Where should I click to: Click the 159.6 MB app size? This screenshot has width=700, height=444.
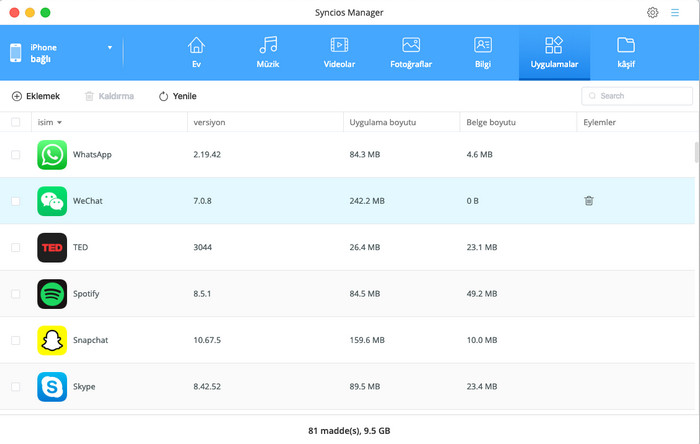(367, 340)
